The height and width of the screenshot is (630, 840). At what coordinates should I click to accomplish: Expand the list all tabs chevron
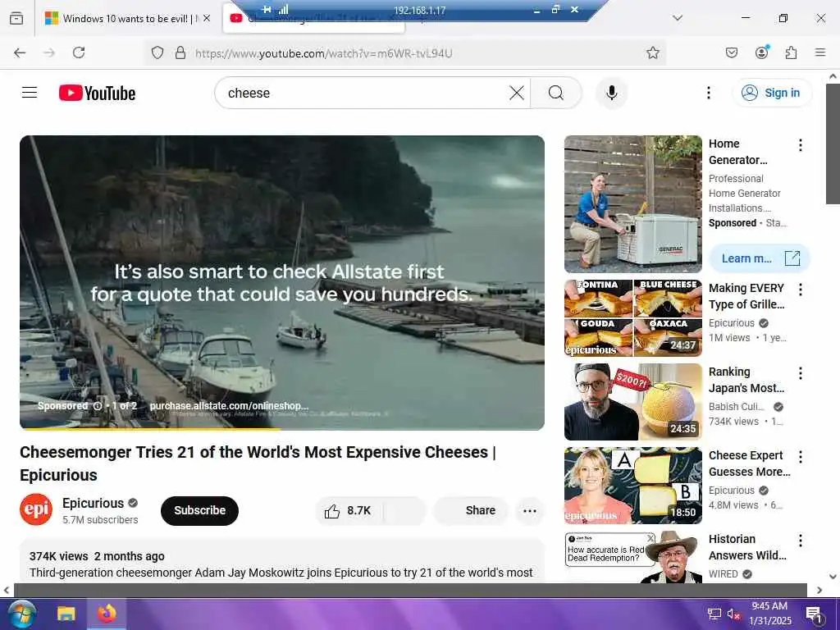(x=678, y=18)
